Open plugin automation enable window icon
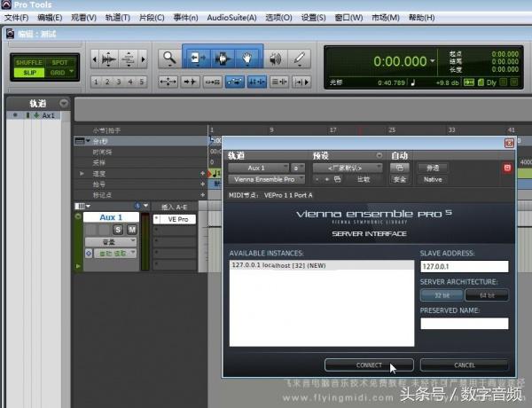The image size is (532, 408). [x=399, y=168]
